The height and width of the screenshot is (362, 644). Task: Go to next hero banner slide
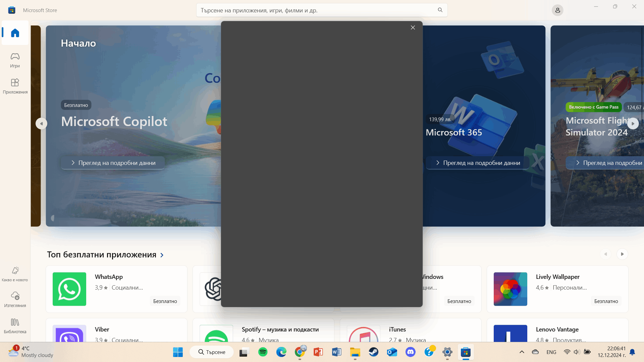click(633, 123)
